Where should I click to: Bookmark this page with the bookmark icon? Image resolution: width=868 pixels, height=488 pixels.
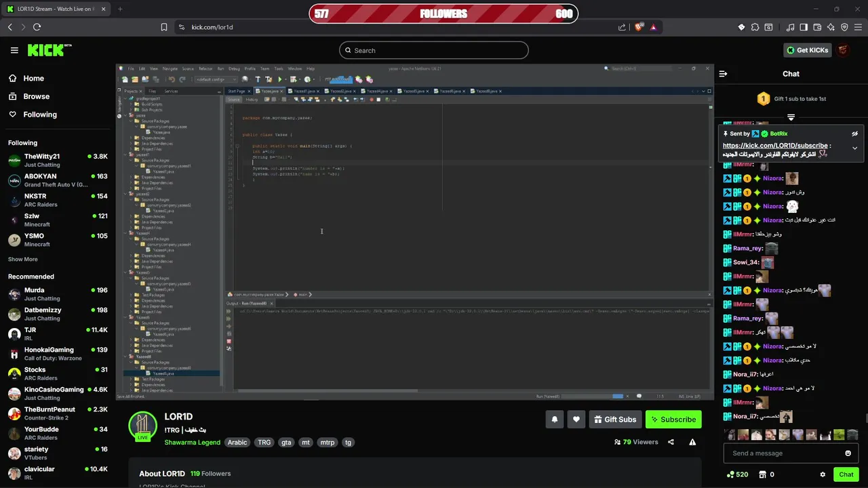pos(164,27)
